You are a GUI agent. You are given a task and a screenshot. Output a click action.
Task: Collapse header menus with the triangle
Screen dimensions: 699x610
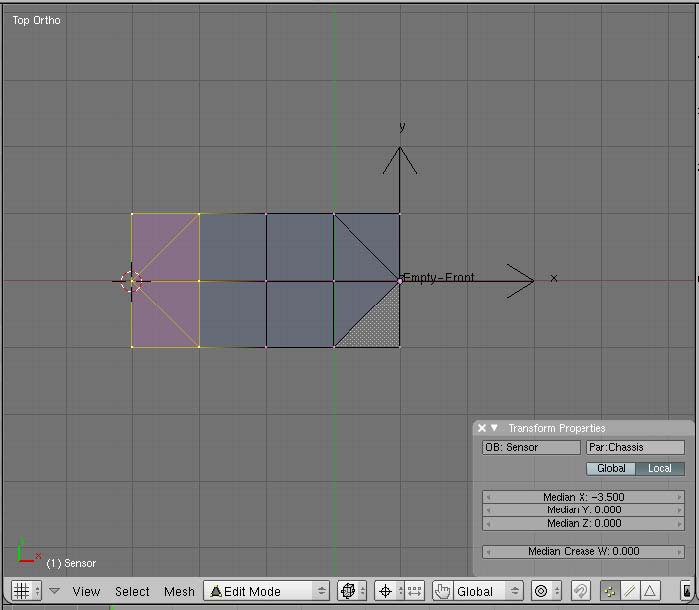tap(54, 591)
